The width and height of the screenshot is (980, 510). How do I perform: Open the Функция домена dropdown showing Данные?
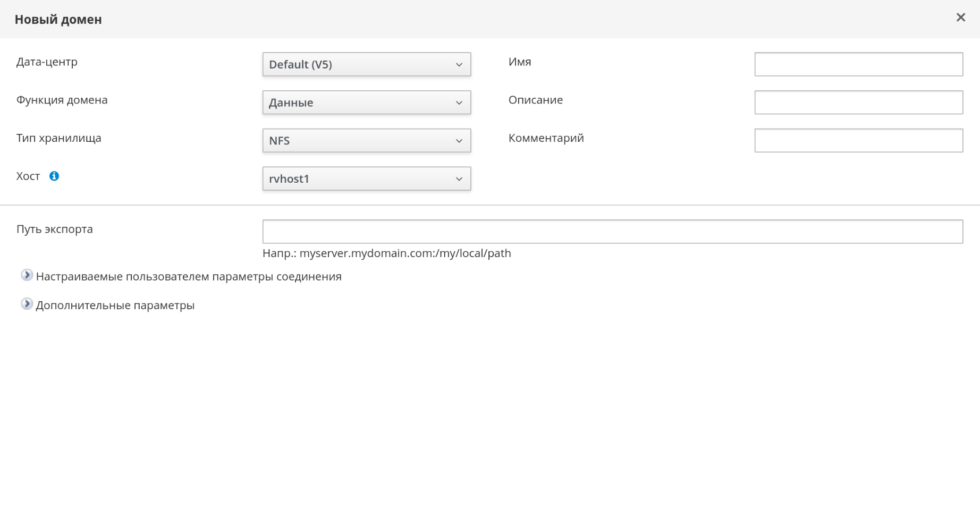[x=366, y=103]
